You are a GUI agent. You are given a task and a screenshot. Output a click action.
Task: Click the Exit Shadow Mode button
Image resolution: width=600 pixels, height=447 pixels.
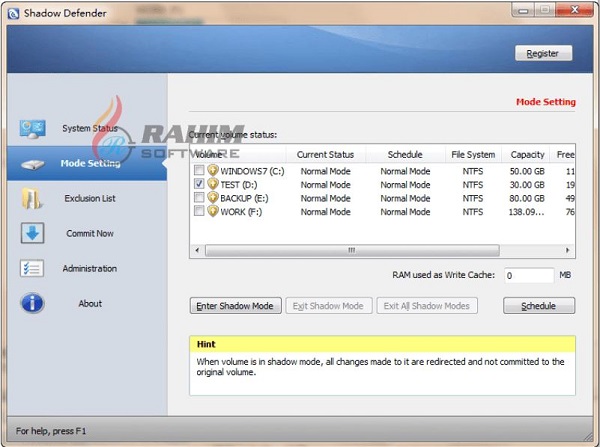(x=329, y=306)
